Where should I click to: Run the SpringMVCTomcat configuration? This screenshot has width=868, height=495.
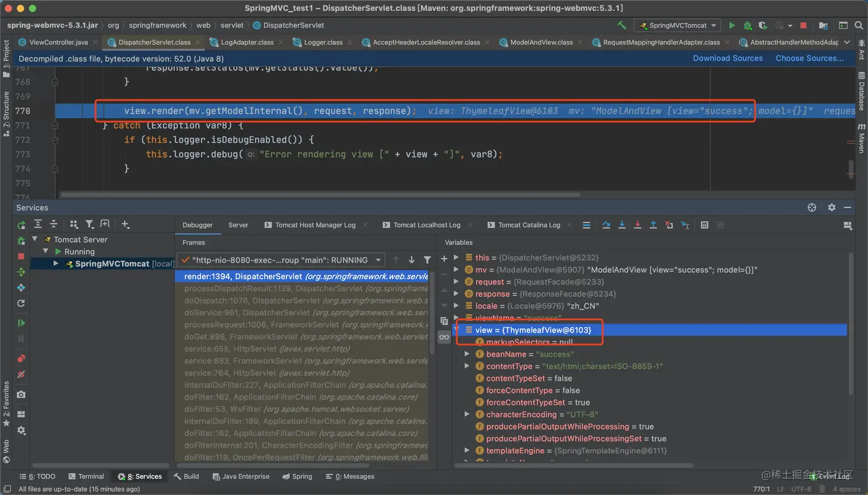[731, 25]
